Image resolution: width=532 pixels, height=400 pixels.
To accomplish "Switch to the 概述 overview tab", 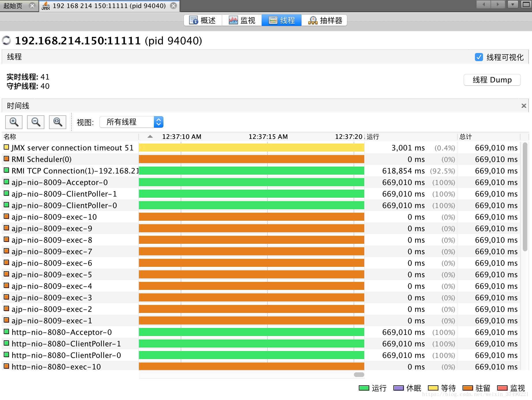I will (x=203, y=20).
